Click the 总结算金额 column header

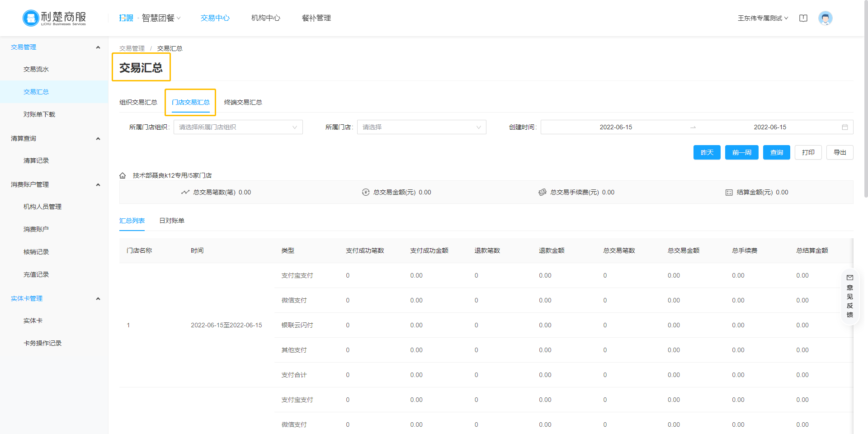[x=812, y=250]
